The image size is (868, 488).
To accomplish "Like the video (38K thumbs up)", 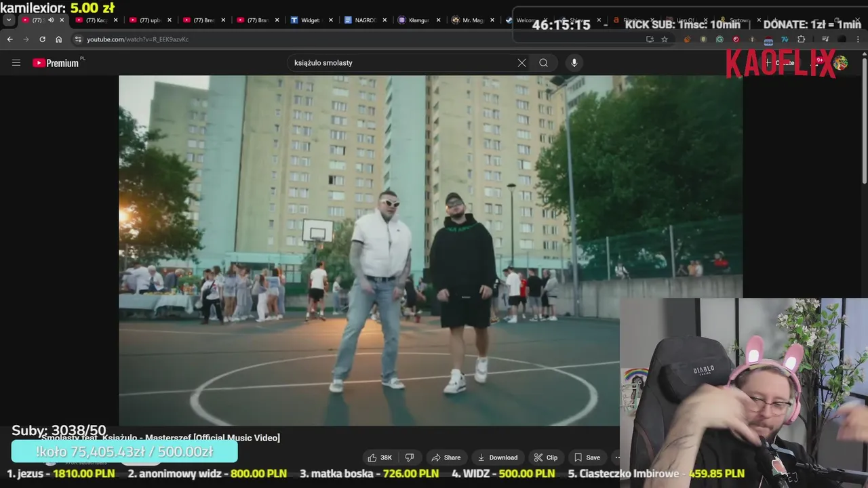I will 380,457.
